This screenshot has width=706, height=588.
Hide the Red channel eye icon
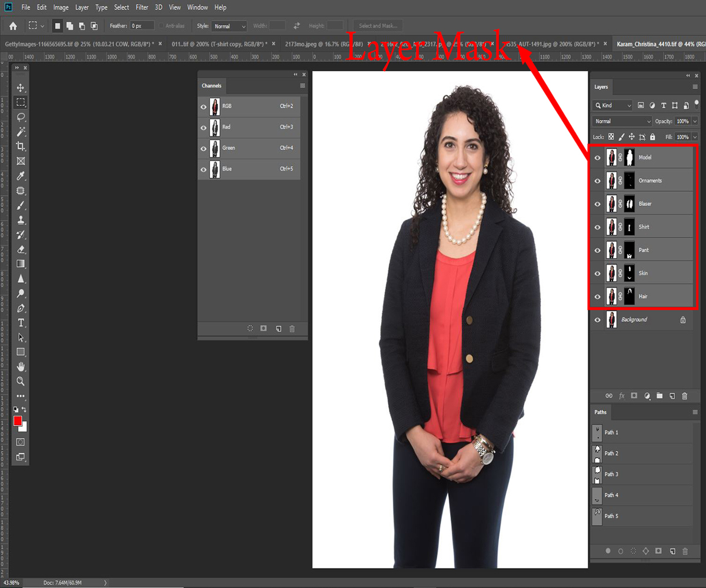tap(204, 128)
